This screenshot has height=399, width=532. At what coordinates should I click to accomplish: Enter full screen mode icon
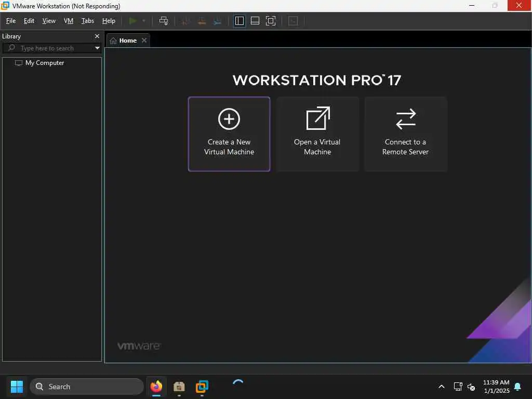coord(271,21)
